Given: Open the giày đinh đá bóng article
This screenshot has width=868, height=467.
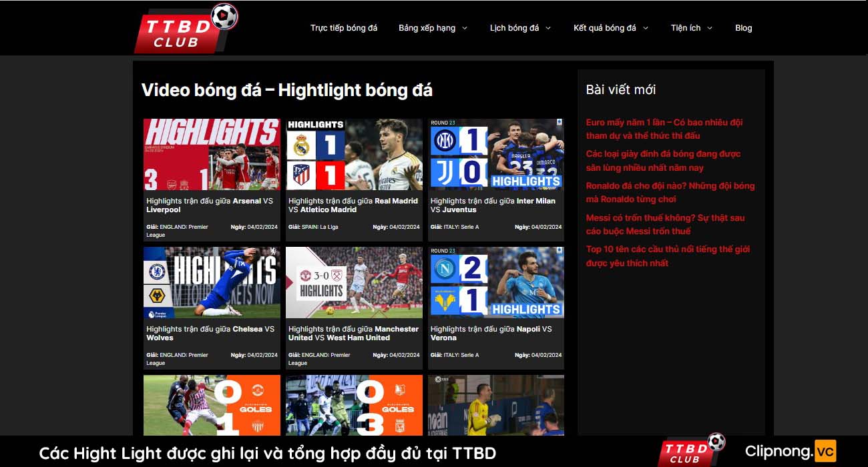Looking at the screenshot, I should (x=663, y=161).
